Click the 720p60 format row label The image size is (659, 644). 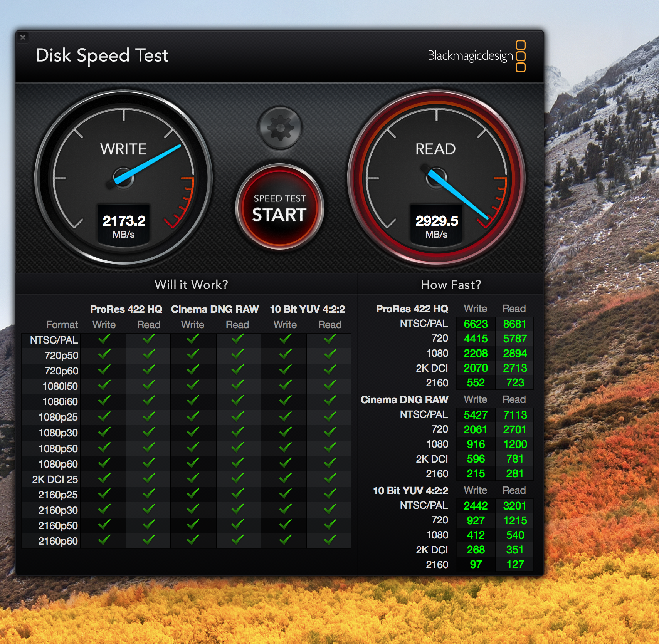pos(61,371)
